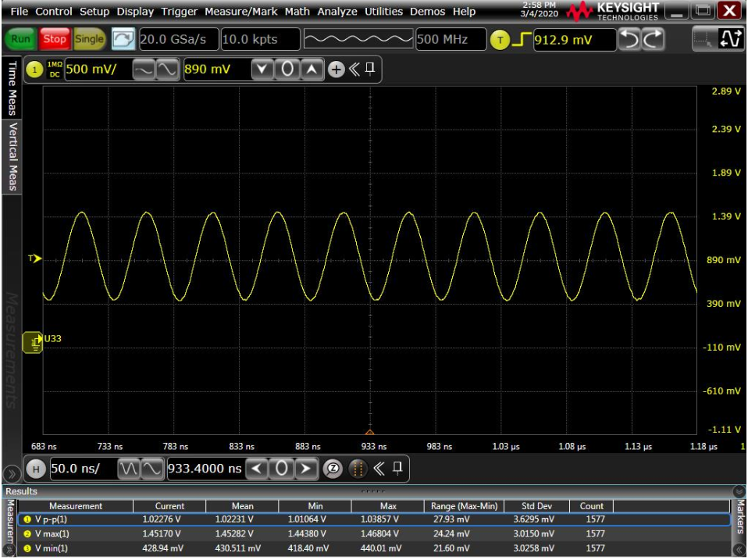The height and width of the screenshot is (560, 748).
Task: Click the trigger level T marker on graticule
Action: click(35, 259)
